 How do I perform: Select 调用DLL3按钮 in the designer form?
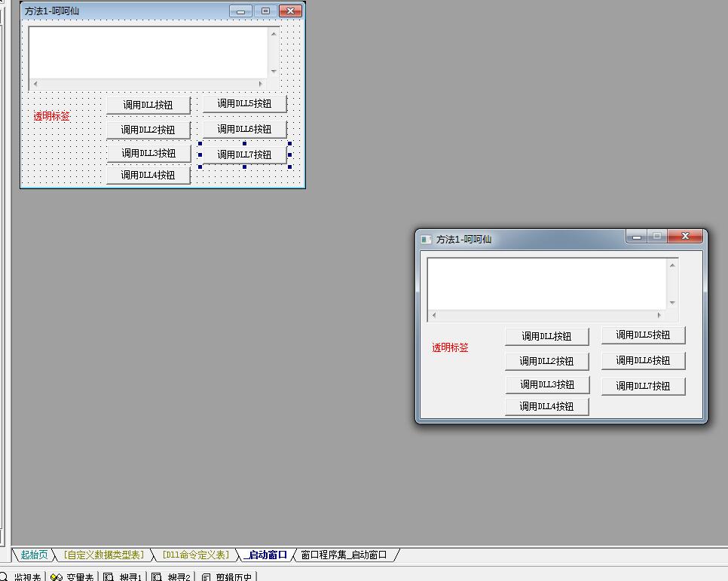pos(148,153)
